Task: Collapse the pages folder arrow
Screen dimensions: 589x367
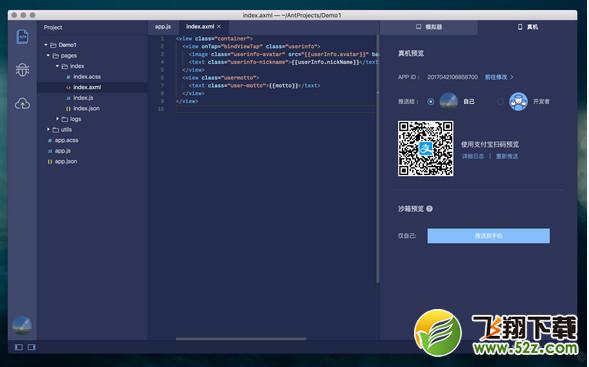Action: (48, 56)
